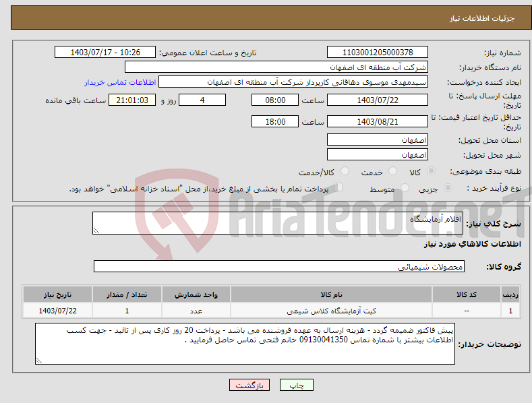This screenshot has height=403, width=532.
Task: Click the بازگشت (back) button
Action: pyautogui.click(x=249, y=385)
